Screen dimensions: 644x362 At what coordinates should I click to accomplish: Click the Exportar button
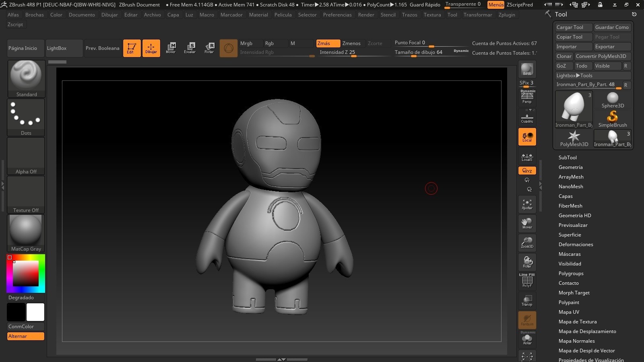pyautogui.click(x=612, y=47)
